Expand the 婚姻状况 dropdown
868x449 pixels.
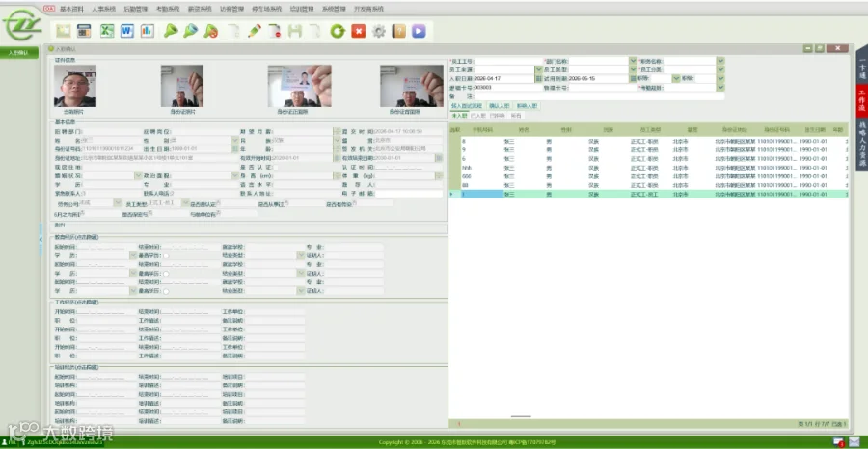point(138,175)
